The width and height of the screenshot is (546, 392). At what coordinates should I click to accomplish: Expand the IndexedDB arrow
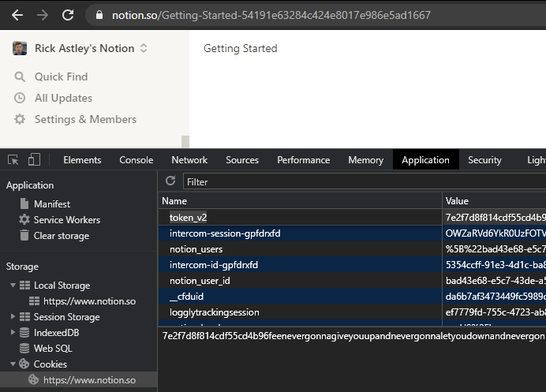[x=13, y=332]
